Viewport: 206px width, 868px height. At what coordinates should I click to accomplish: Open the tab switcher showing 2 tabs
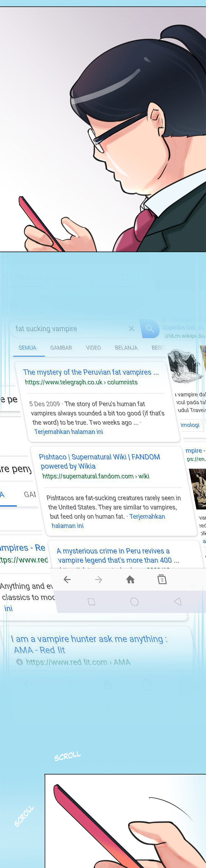click(162, 579)
